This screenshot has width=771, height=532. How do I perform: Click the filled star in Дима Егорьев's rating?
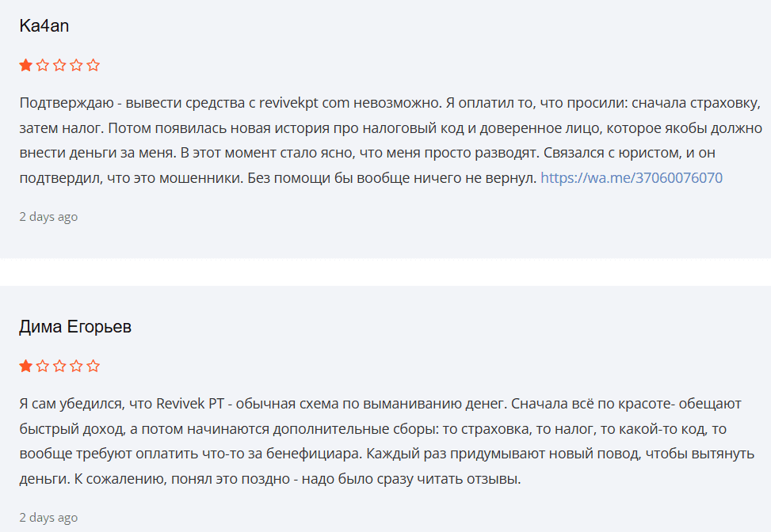25,366
